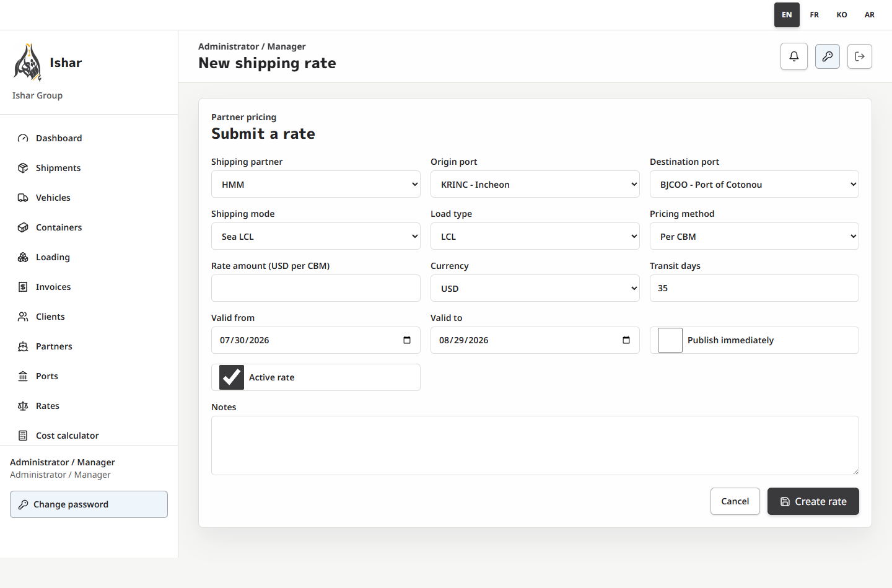The width and height of the screenshot is (892, 588).
Task: Open Ports menu item
Action: pyautogui.click(x=89, y=376)
